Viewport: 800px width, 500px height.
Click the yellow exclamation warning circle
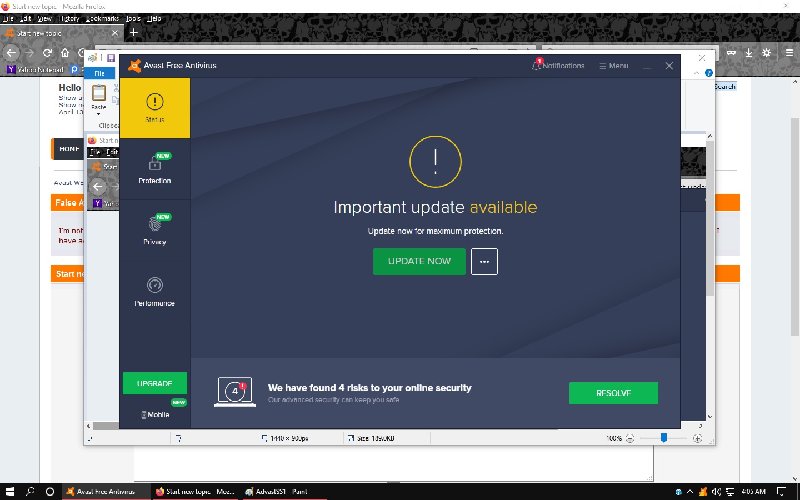[x=435, y=162]
